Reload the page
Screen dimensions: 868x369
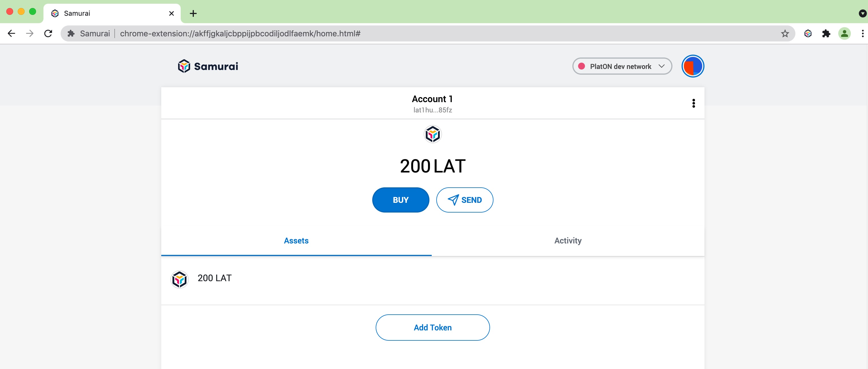click(48, 33)
